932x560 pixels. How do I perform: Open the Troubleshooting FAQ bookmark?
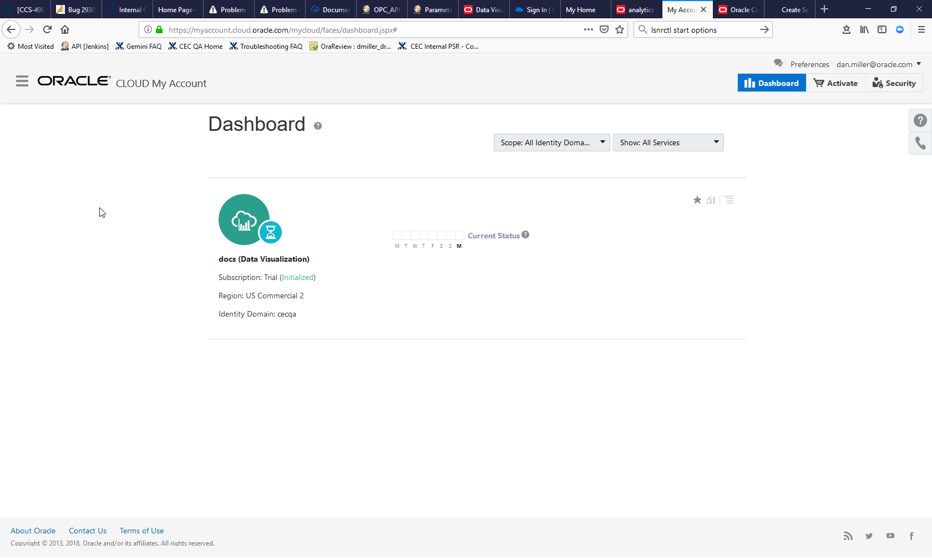(x=266, y=46)
